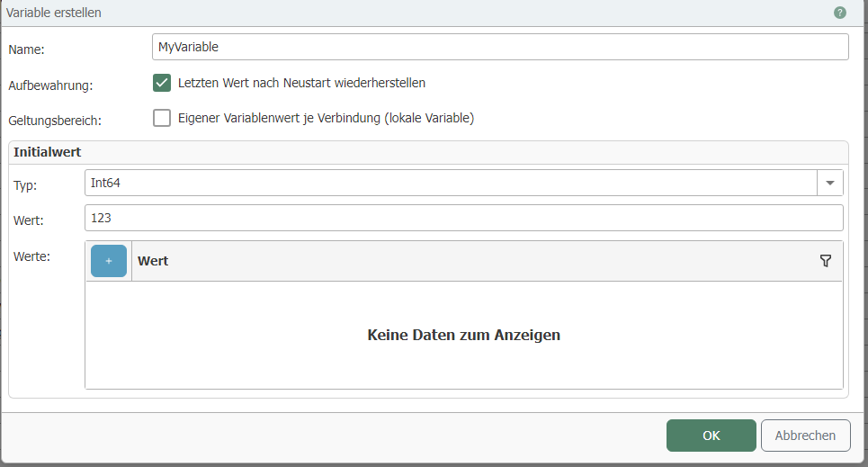
Task: Cancel using the Abbrechen button
Action: click(805, 436)
